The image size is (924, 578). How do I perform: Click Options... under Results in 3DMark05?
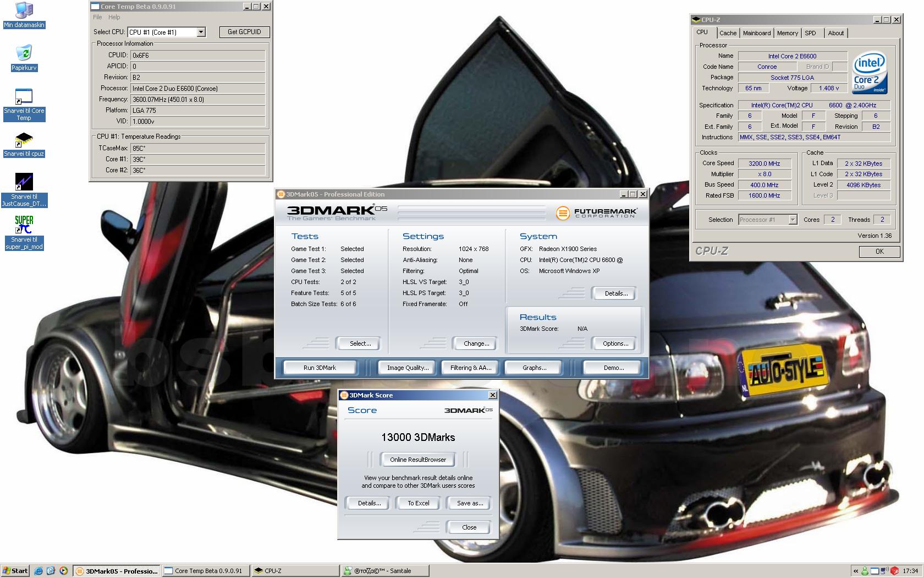[615, 343]
